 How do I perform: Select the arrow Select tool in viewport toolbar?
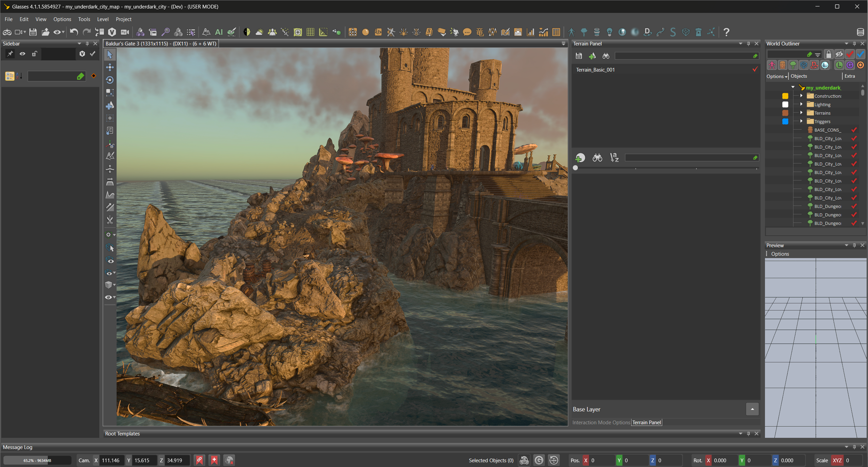tap(109, 54)
